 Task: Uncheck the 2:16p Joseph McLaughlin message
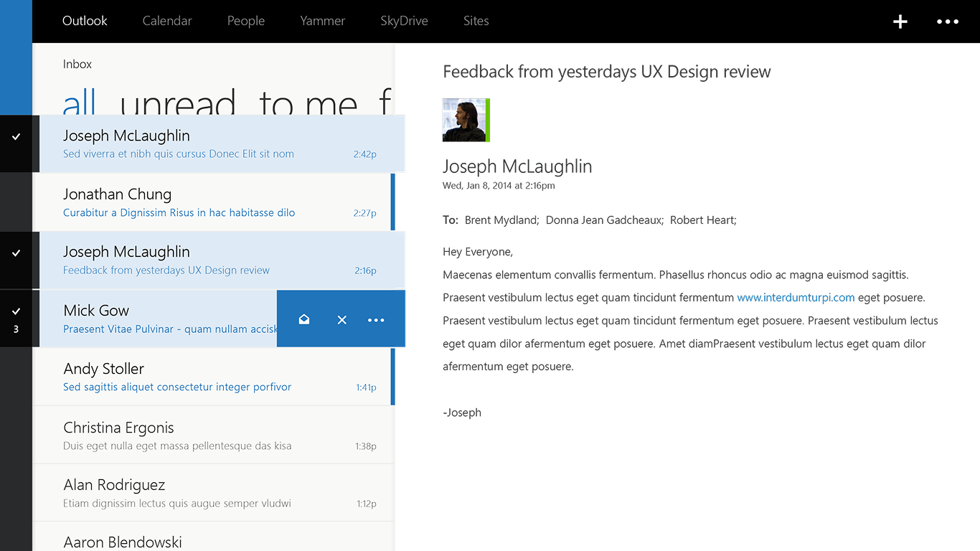point(17,253)
